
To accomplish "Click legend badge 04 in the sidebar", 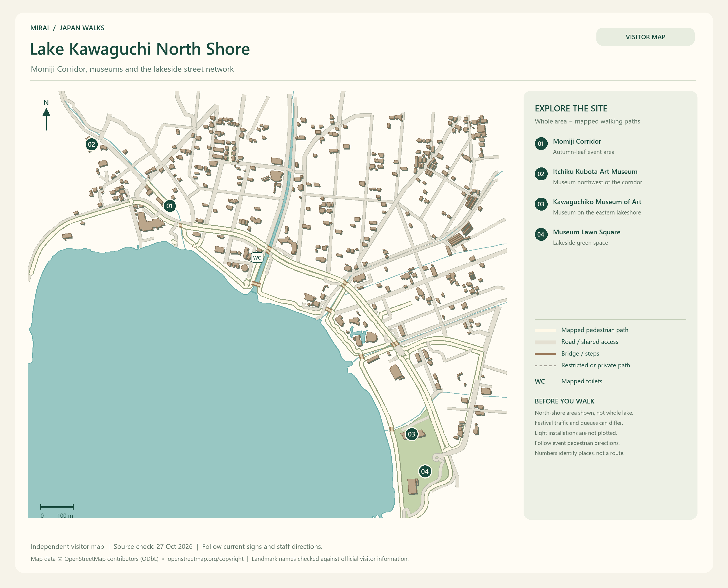I will tap(541, 234).
